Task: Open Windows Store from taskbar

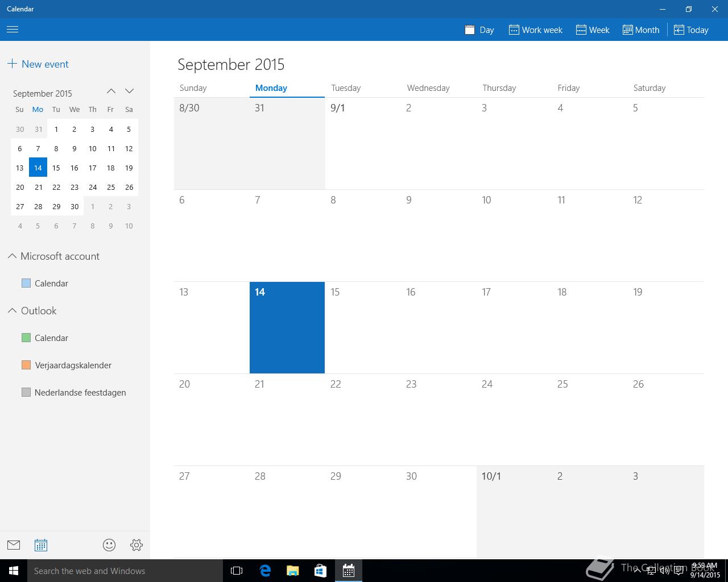Action: [320, 571]
